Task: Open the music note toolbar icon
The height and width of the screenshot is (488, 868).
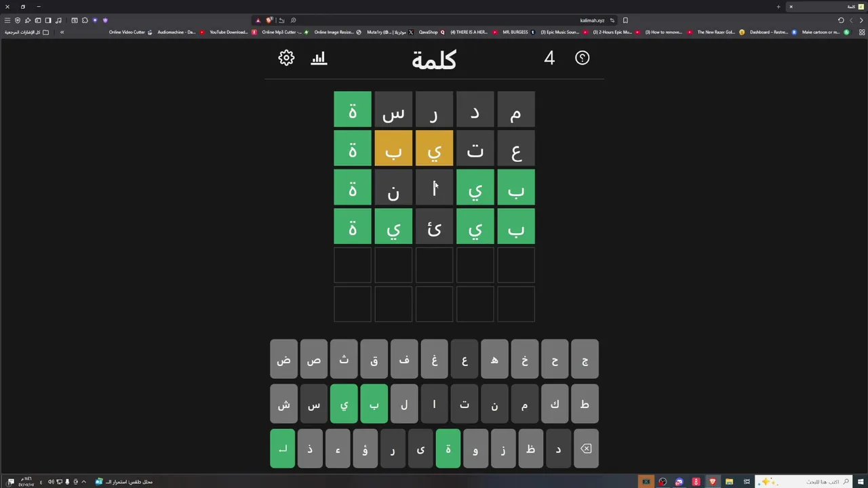Action: point(58,20)
